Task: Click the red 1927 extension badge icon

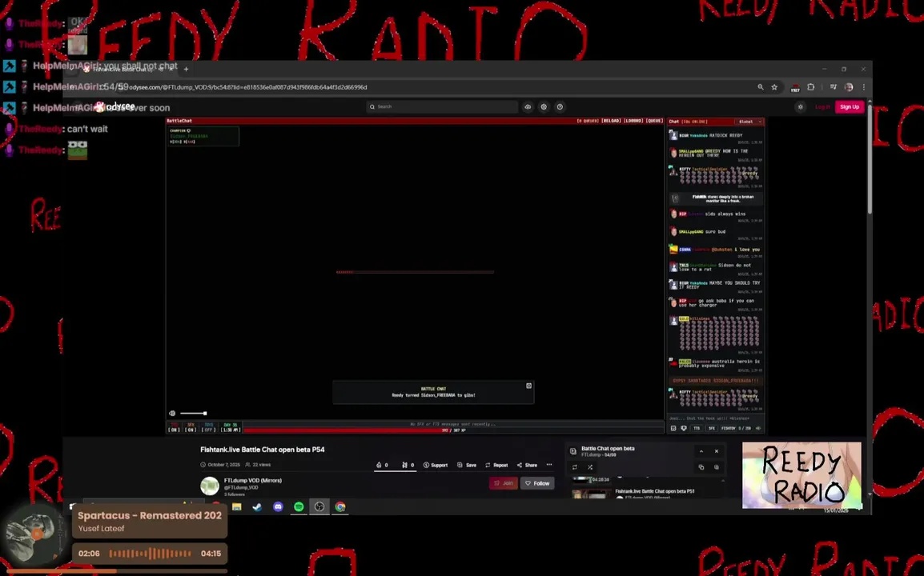Action: pyautogui.click(x=795, y=88)
